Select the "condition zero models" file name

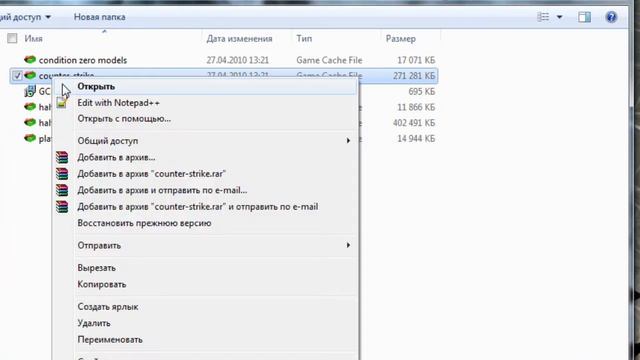point(83,60)
